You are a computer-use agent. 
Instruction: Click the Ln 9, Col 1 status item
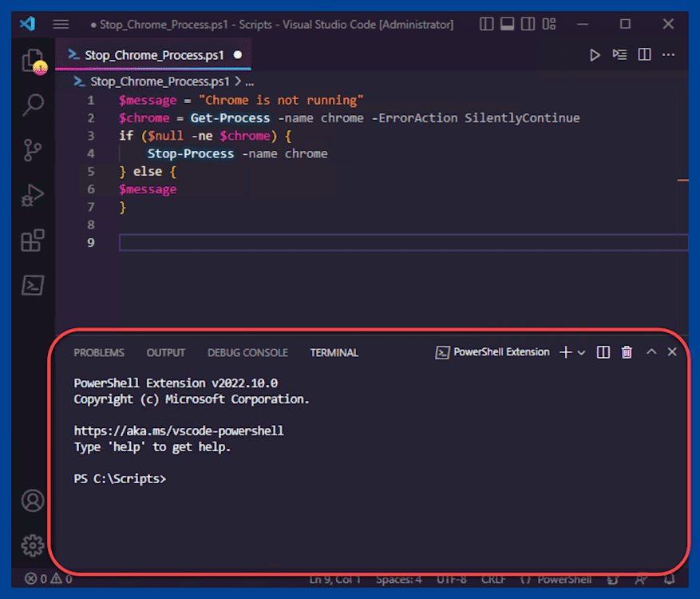334,579
